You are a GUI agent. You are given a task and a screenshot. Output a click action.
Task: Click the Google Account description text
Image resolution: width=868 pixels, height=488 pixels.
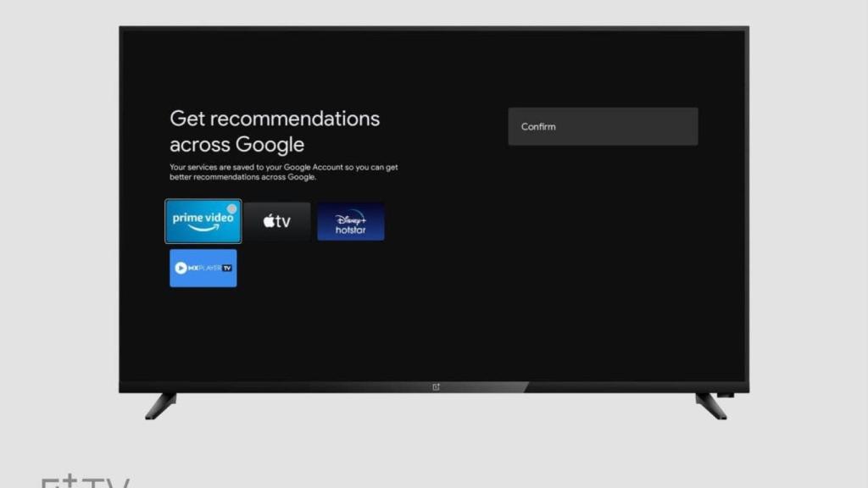[283, 172]
